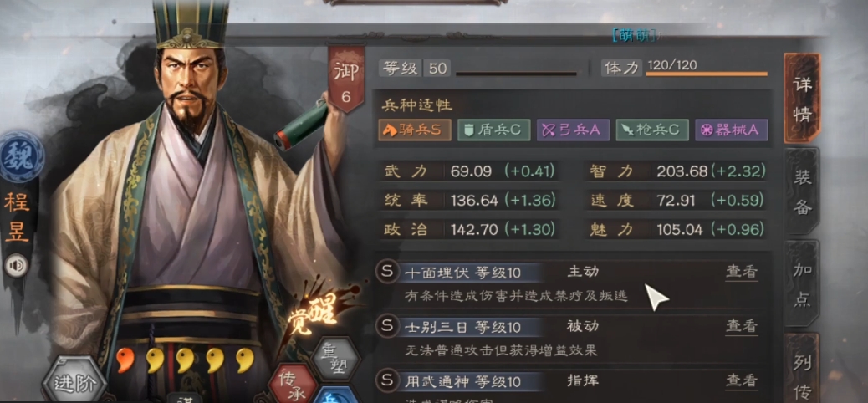The image size is (868, 403).
Task: Switch to the 装备 tab
Action: click(x=803, y=191)
